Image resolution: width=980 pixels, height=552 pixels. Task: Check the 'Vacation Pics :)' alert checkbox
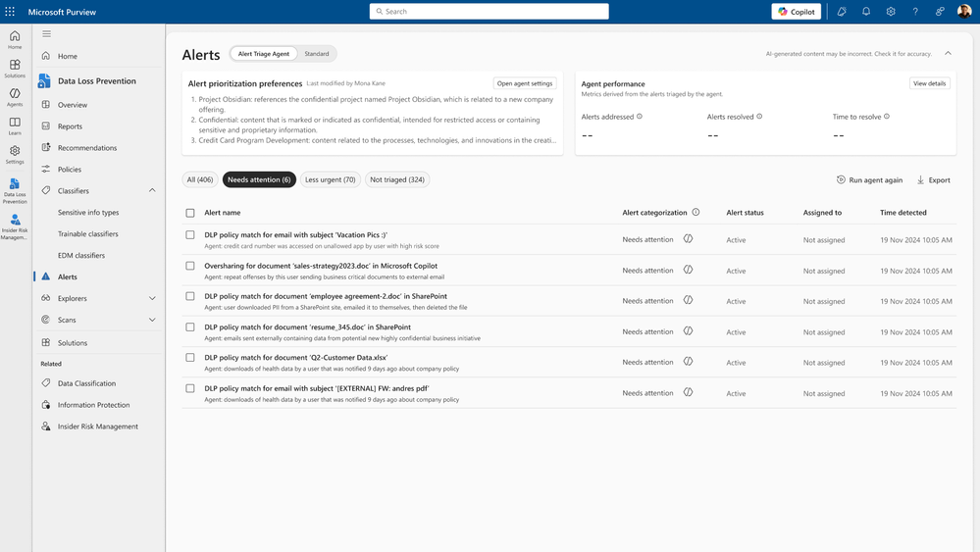click(190, 234)
